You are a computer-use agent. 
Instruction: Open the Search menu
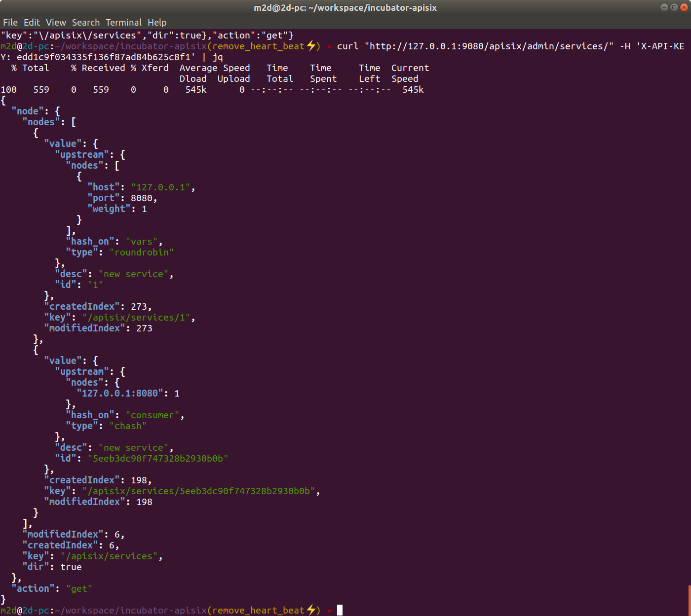pyautogui.click(x=85, y=22)
